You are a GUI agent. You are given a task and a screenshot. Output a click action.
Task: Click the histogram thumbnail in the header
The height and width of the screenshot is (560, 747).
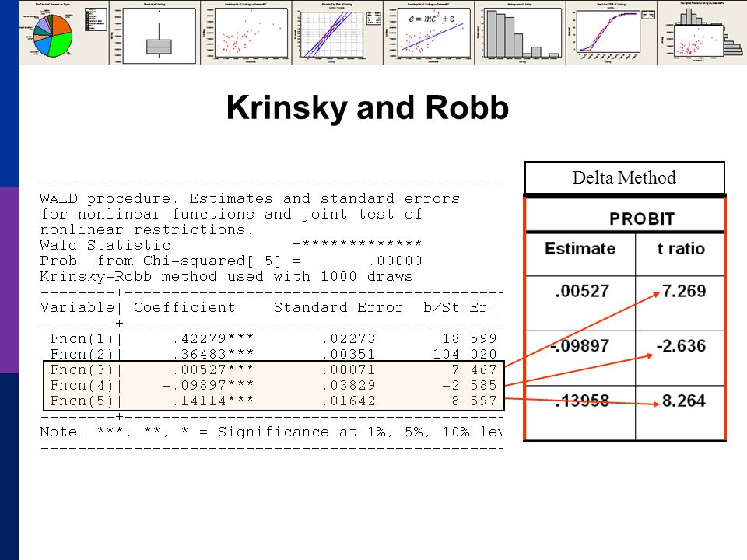coord(521,33)
